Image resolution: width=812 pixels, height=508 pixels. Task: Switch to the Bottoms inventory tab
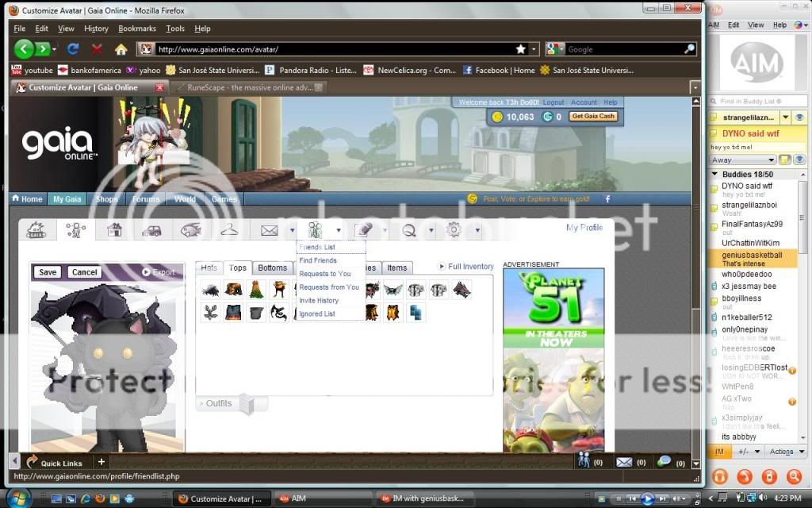pos(272,268)
